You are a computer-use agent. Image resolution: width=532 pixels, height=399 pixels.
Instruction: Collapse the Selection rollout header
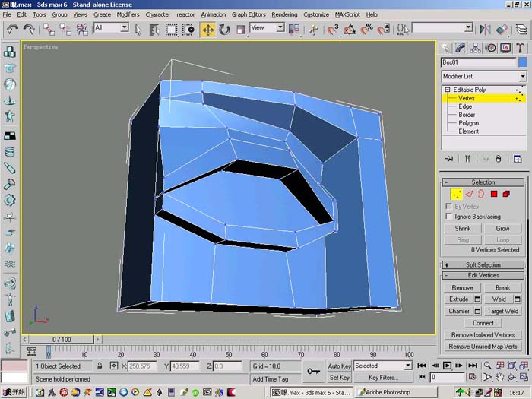coord(483,182)
